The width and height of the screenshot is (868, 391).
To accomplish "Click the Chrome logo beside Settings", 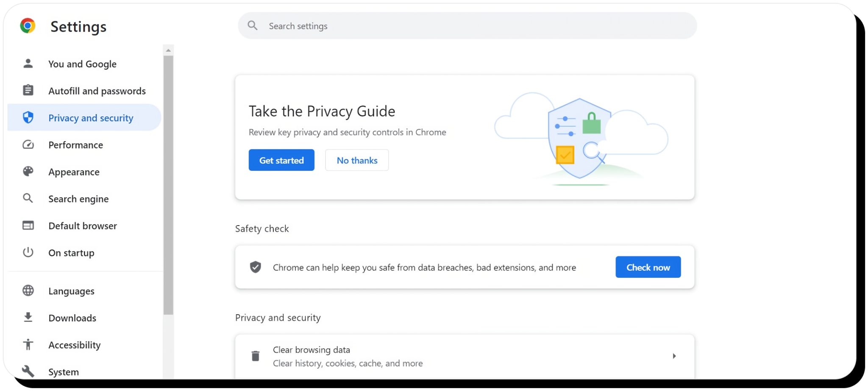I will click(x=28, y=26).
